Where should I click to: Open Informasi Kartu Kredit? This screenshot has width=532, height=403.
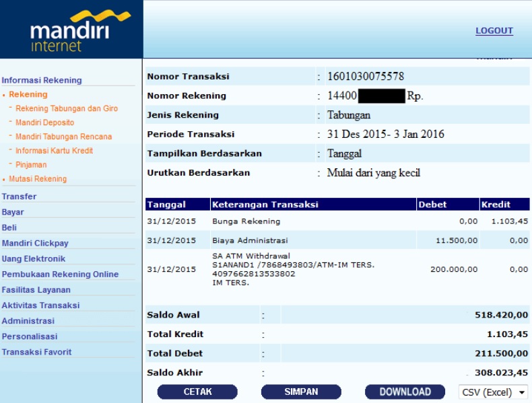[55, 151]
